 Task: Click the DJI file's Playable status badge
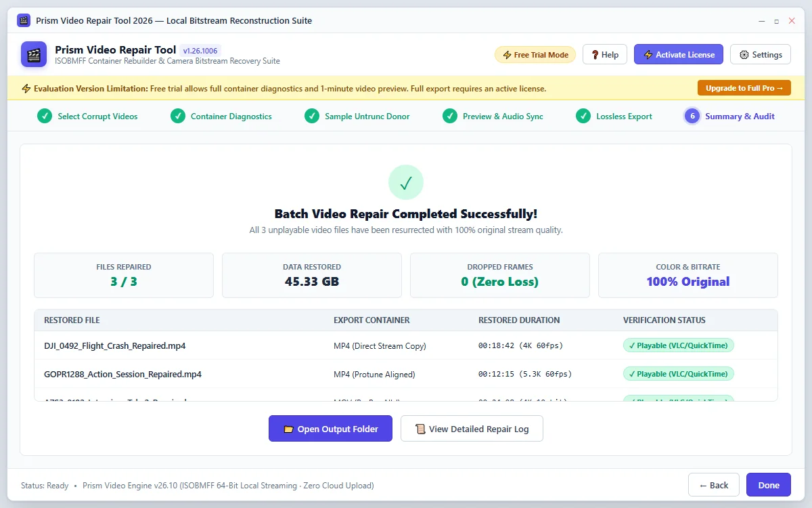(x=678, y=345)
